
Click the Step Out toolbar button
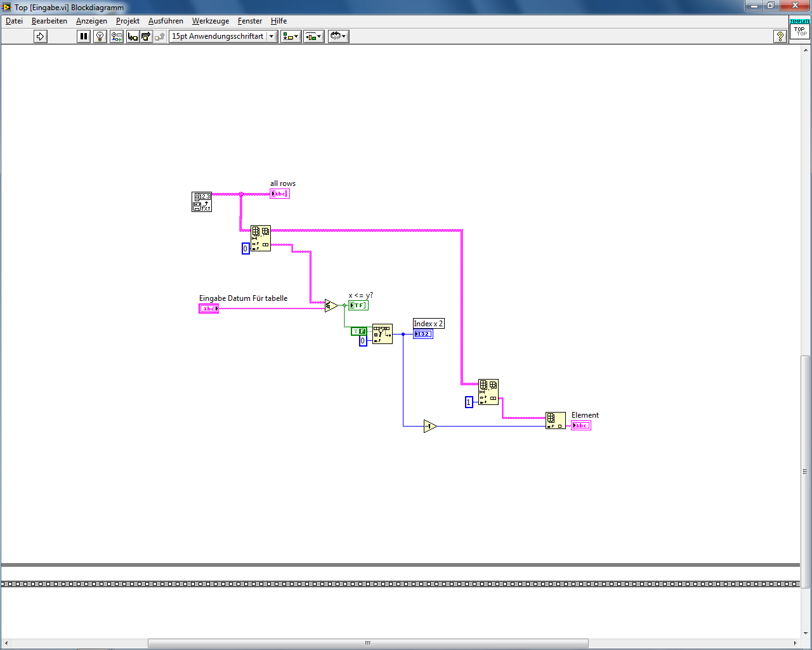click(160, 36)
